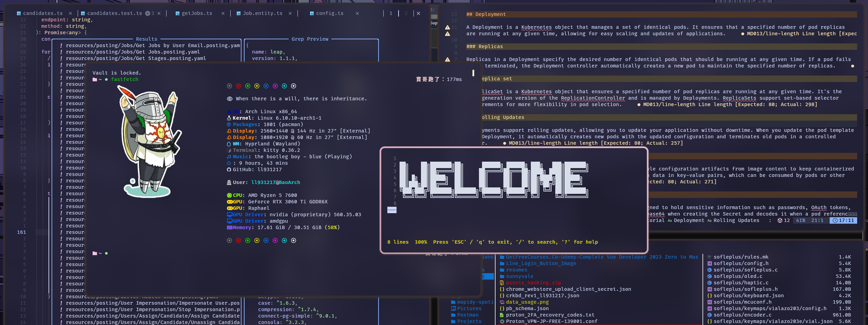Select sofleplus/keyboard.json in the file list
868x325 pixels.
[748, 296]
